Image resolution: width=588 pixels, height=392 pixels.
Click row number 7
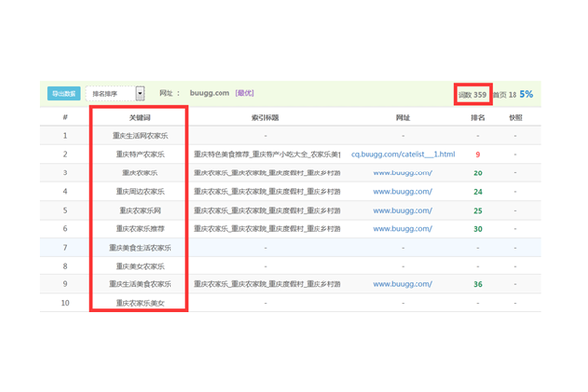(x=65, y=248)
